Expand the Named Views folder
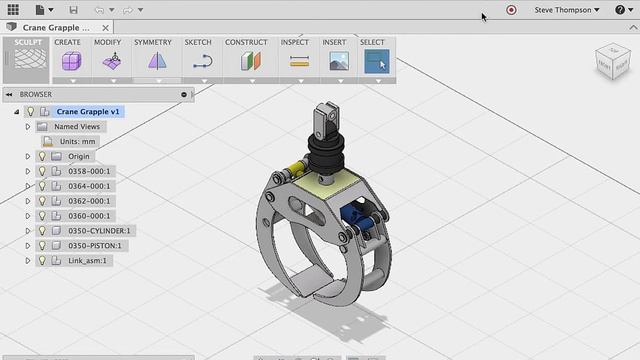640x360 pixels. 28,127
